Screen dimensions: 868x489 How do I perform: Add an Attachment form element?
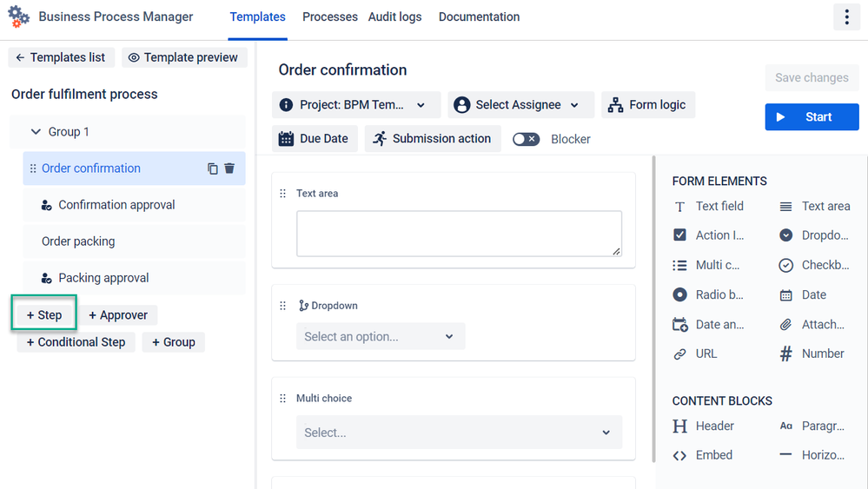click(812, 325)
